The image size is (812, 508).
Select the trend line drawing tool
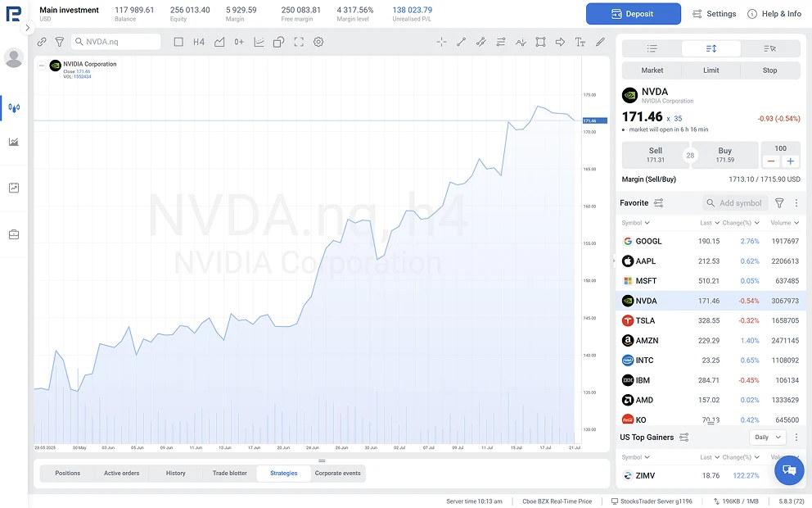click(462, 42)
